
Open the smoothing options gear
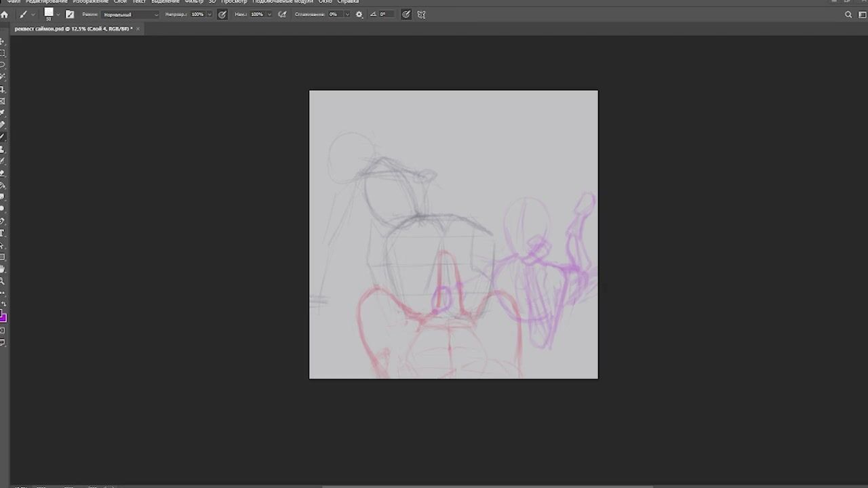(359, 14)
